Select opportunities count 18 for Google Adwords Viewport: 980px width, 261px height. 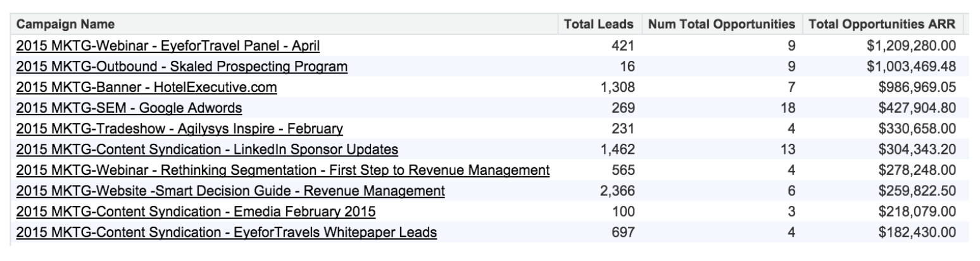(x=789, y=108)
